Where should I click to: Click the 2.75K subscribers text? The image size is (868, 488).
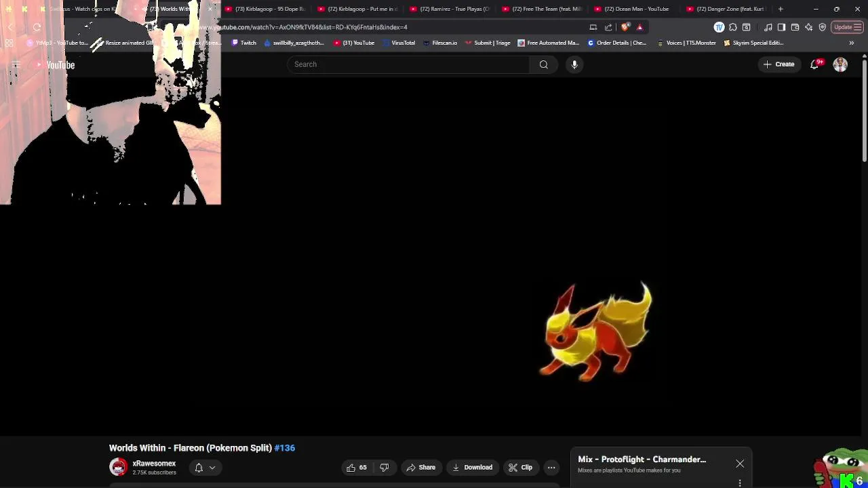(154, 472)
